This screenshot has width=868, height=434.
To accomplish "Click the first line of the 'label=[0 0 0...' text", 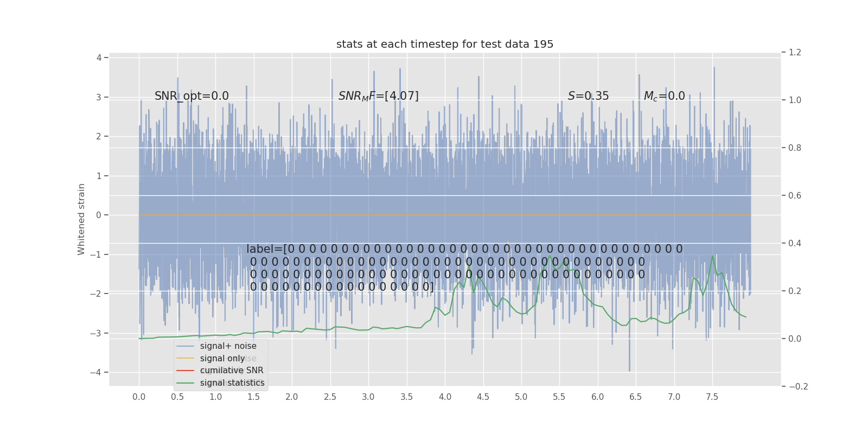I will 464,249.
